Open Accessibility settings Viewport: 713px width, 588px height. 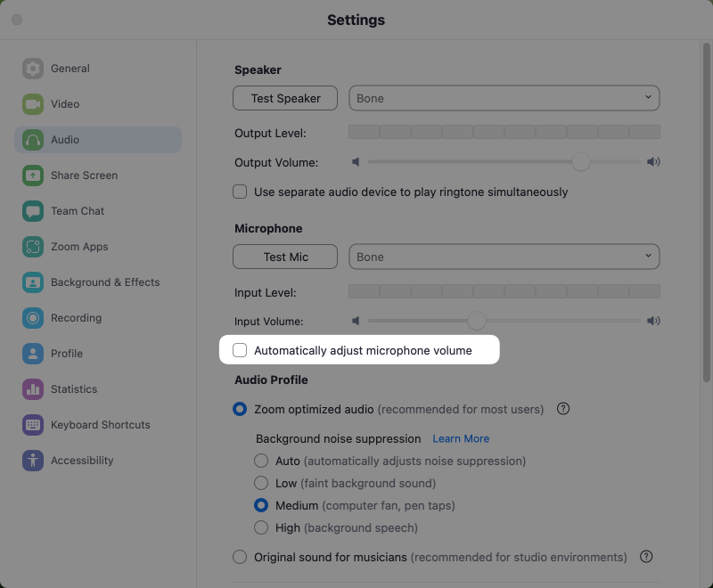click(98, 461)
